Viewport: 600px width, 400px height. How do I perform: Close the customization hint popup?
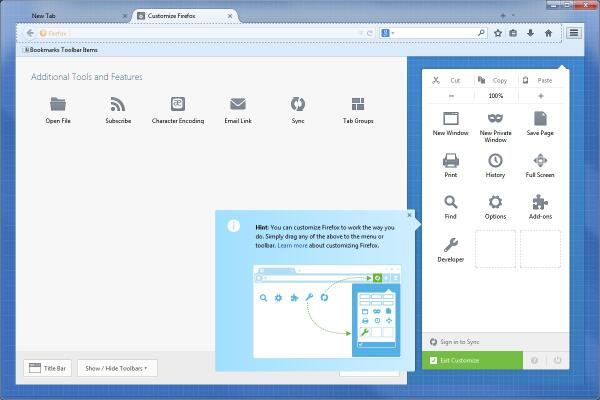[409, 215]
